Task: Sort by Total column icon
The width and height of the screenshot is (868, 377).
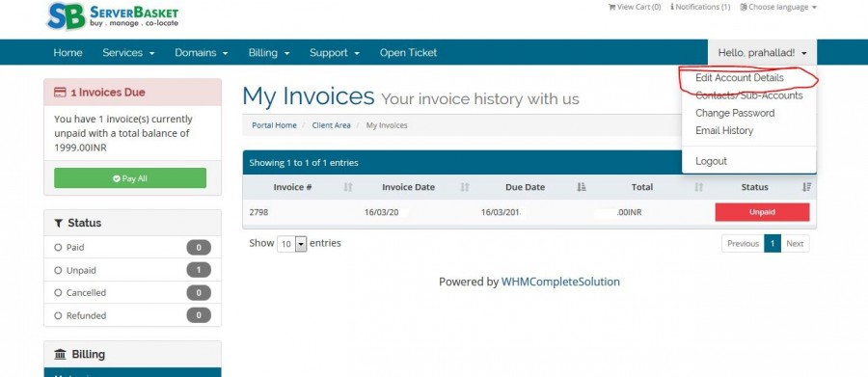Action: pyautogui.click(x=698, y=187)
